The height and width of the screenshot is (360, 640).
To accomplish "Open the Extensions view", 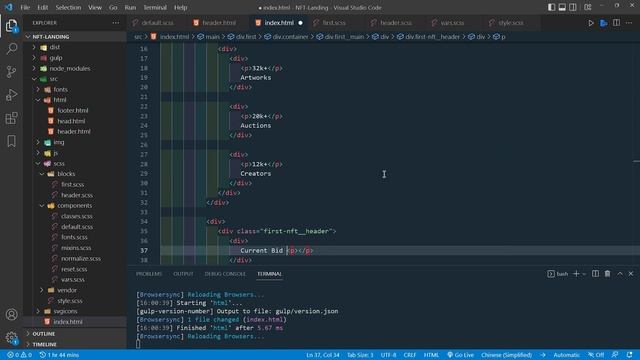I will pos(11,118).
